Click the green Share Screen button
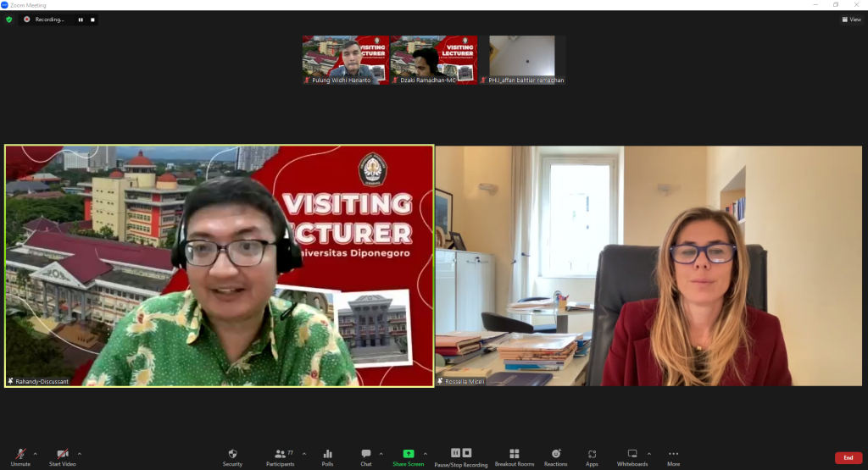 pyautogui.click(x=409, y=457)
